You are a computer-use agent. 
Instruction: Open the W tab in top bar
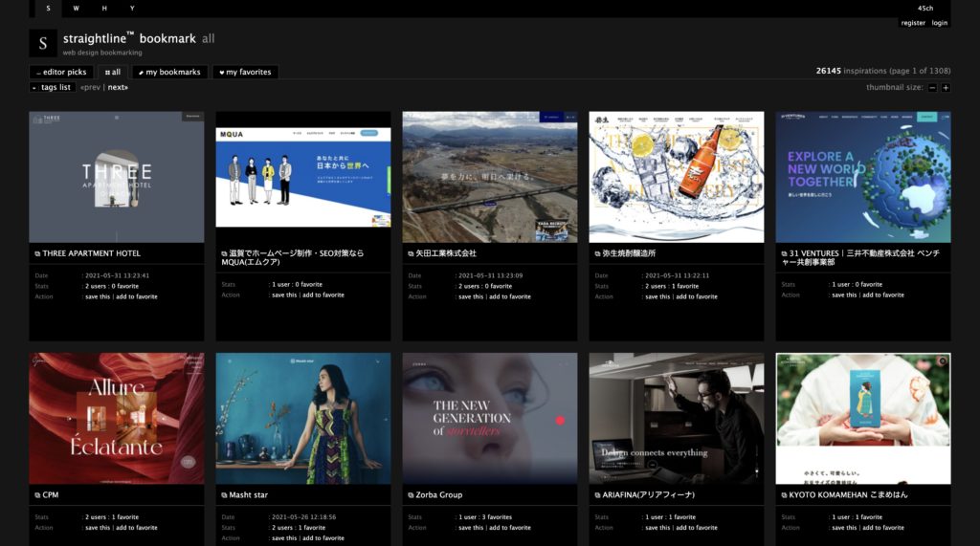pos(77,8)
